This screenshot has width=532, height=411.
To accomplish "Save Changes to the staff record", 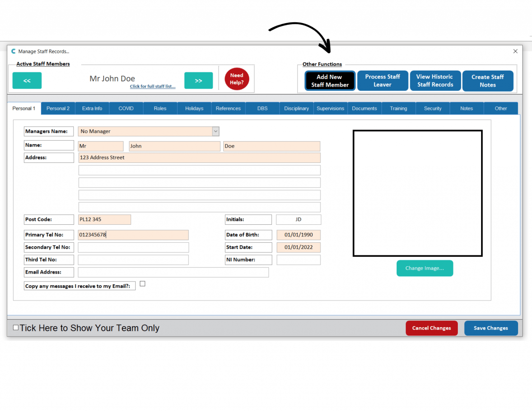I will (491, 328).
